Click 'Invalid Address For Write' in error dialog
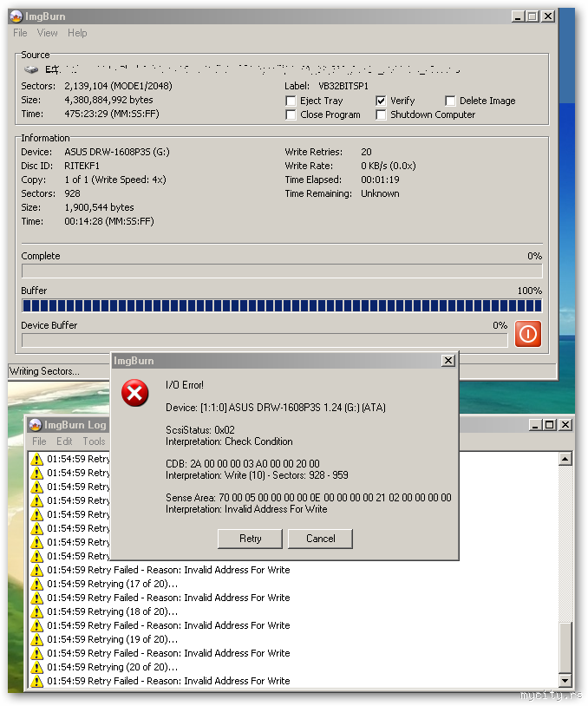The image size is (588, 706). pos(276,509)
